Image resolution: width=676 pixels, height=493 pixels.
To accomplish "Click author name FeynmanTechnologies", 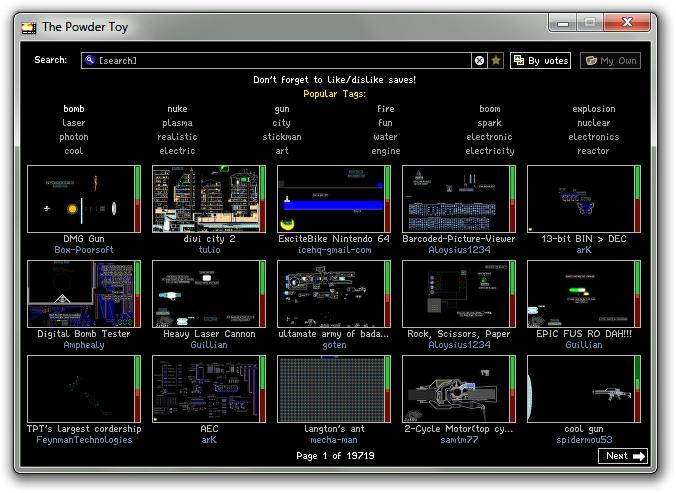I will click(x=84, y=440).
